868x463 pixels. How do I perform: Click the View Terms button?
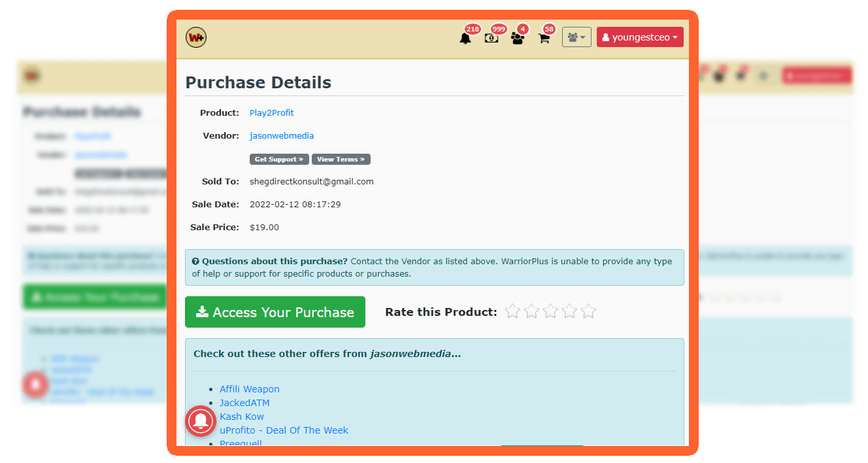click(x=341, y=159)
